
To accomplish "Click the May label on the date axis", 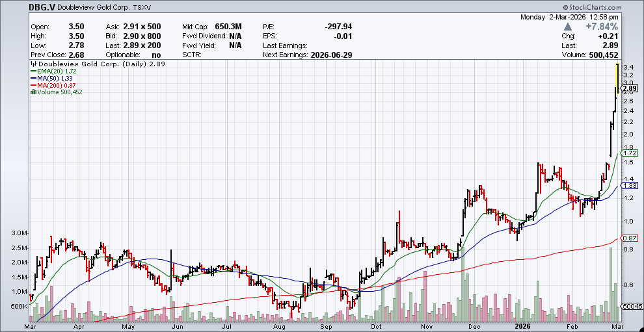I will tap(129, 327).
